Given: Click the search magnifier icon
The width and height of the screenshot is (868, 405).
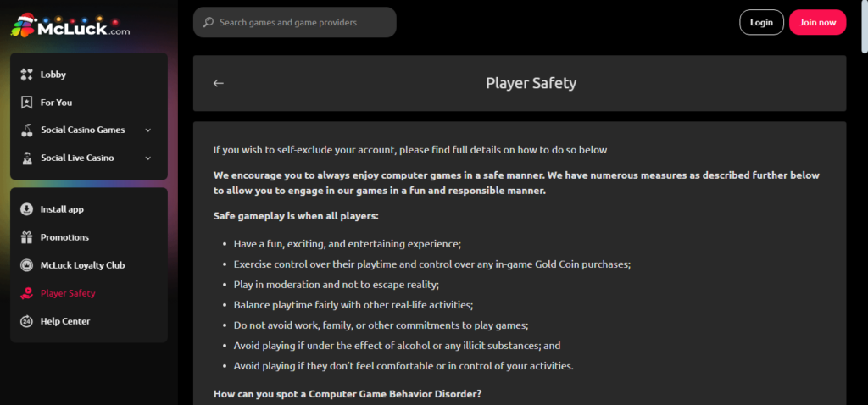Looking at the screenshot, I should tap(209, 23).
